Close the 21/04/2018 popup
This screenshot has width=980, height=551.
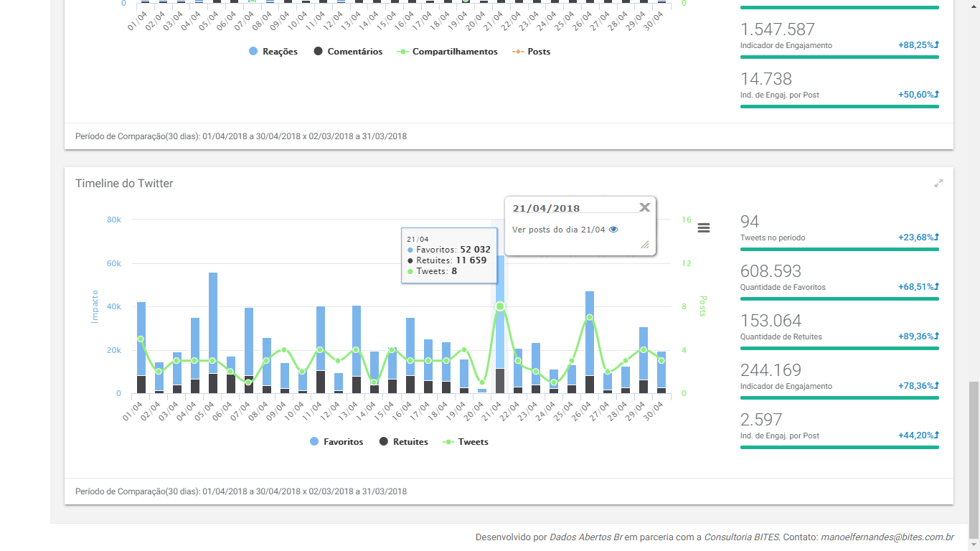[644, 207]
